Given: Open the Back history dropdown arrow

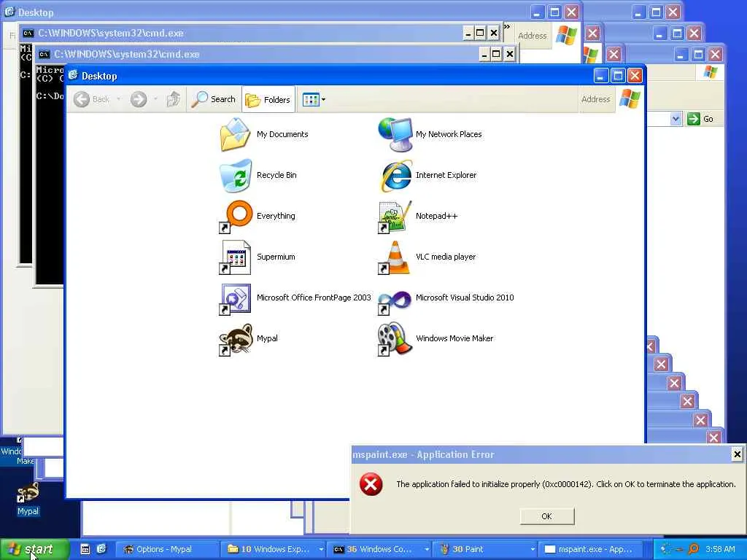Looking at the screenshot, I should (x=119, y=99).
